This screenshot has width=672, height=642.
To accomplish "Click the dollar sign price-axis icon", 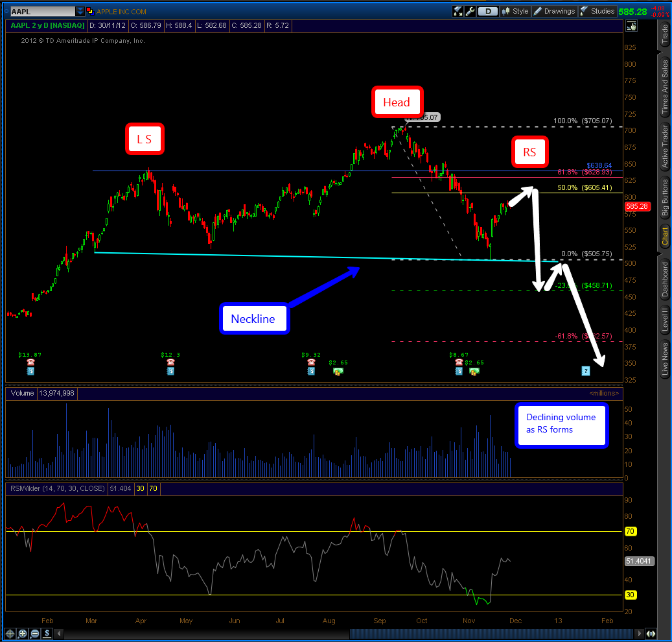I will [47, 634].
